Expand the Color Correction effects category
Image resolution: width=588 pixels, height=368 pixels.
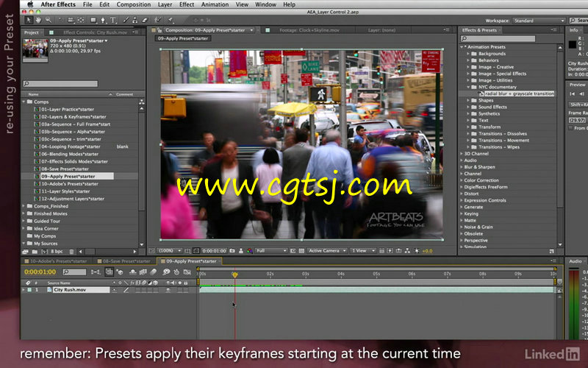click(462, 180)
